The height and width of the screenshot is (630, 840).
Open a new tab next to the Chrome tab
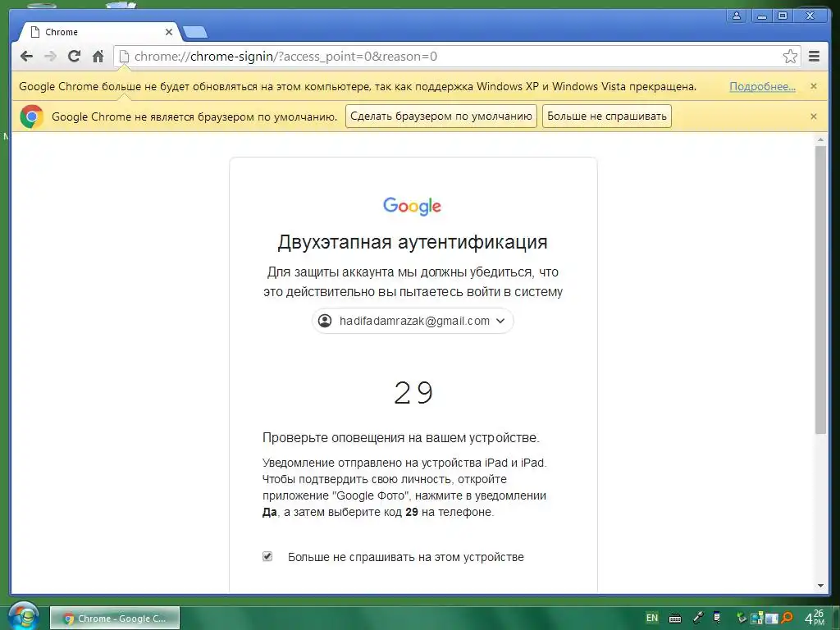[195, 33]
